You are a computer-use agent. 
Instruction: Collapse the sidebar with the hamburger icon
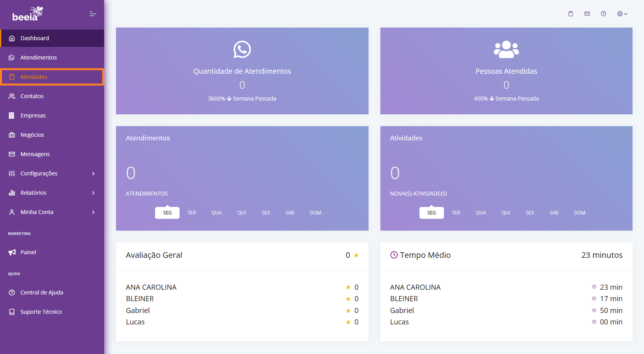(x=93, y=14)
